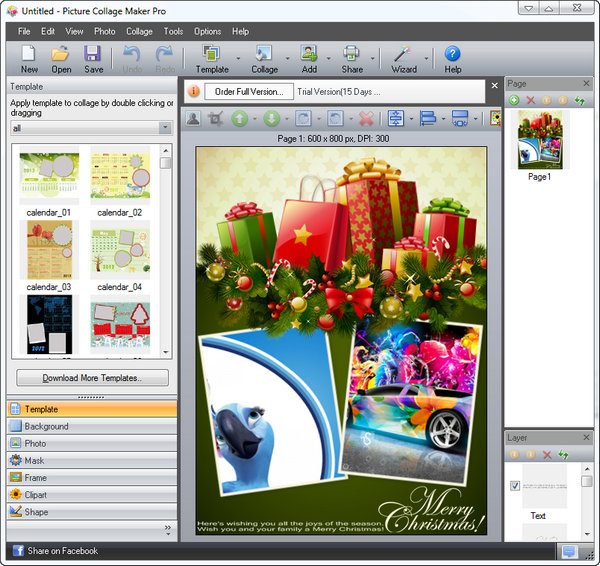Viewport: 600px width, 566px height.
Task: Open the File menu
Action: [x=24, y=31]
